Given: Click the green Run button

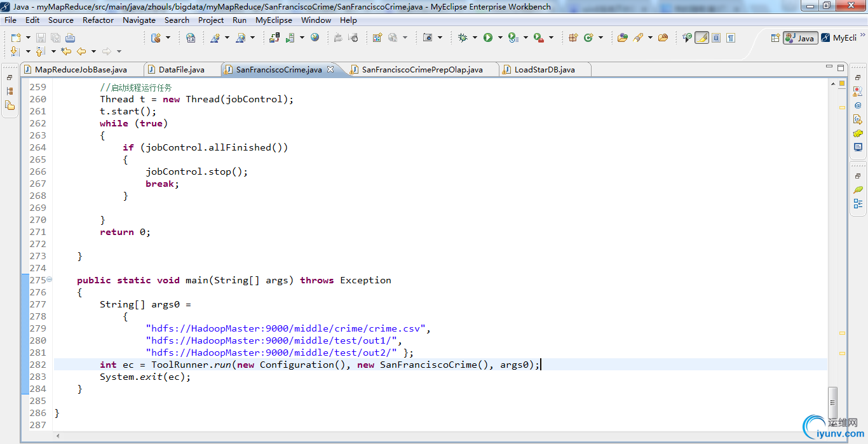Looking at the screenshot, I should coord(487,38).
